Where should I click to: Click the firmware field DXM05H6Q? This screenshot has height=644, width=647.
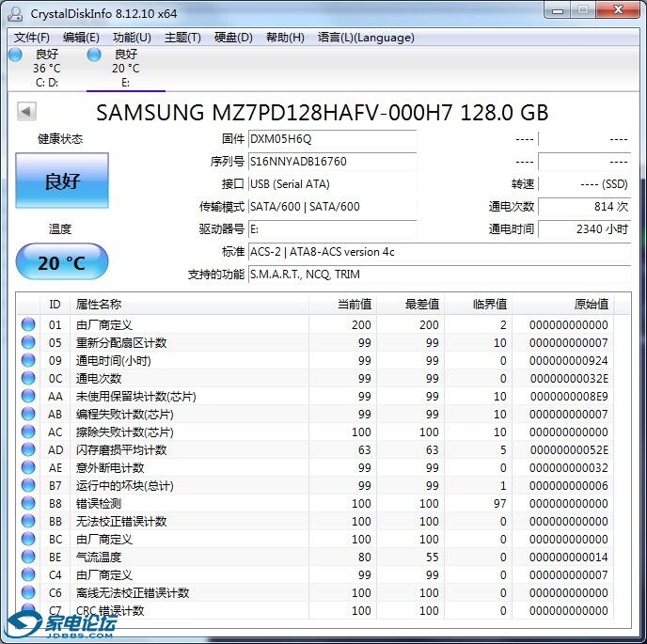332,139
